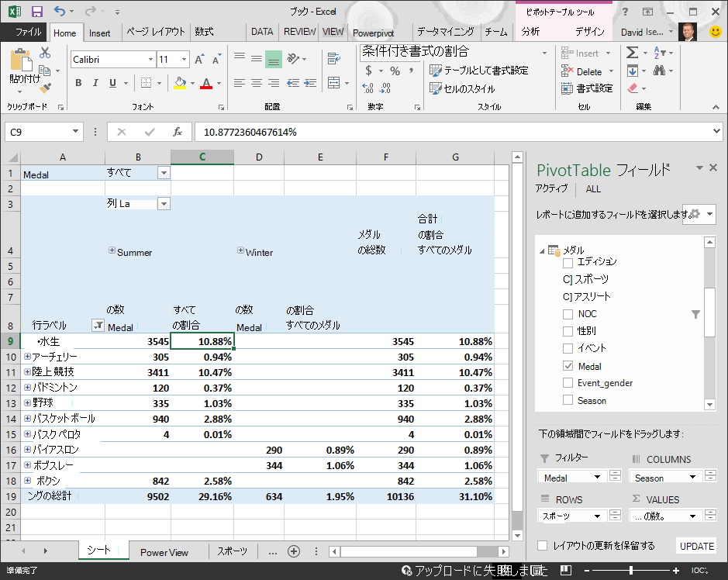Click the Fill Color paint bucket swatch

point(180,83)
